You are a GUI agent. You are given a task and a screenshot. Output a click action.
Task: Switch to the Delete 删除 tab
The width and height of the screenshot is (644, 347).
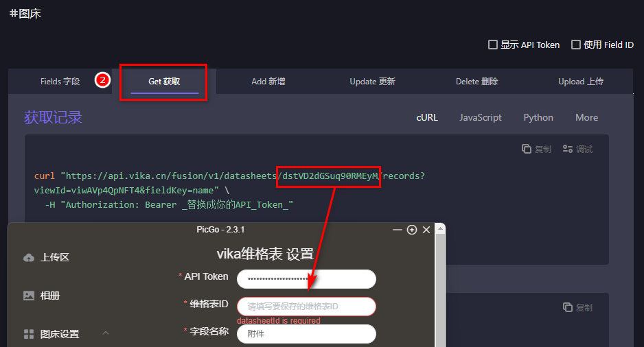477,81
